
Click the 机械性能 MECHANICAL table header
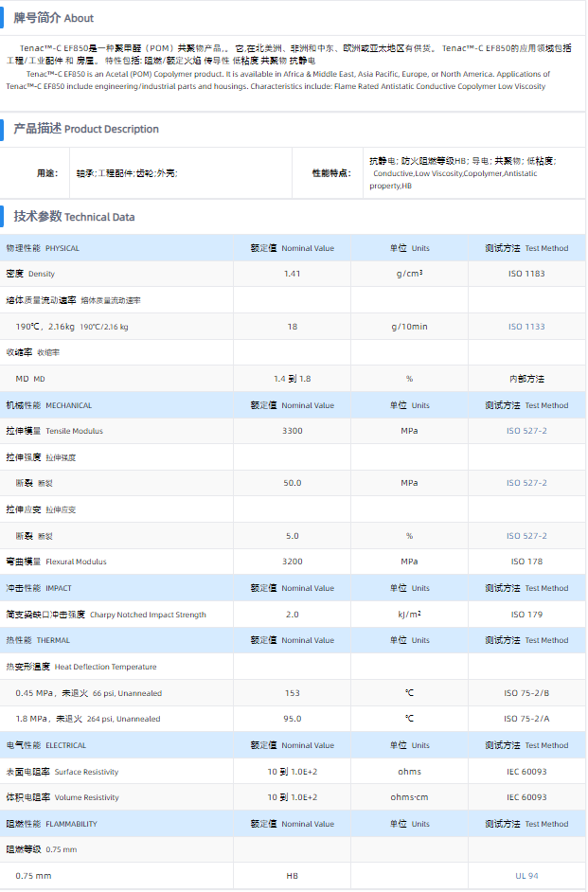tap(49, 405)
